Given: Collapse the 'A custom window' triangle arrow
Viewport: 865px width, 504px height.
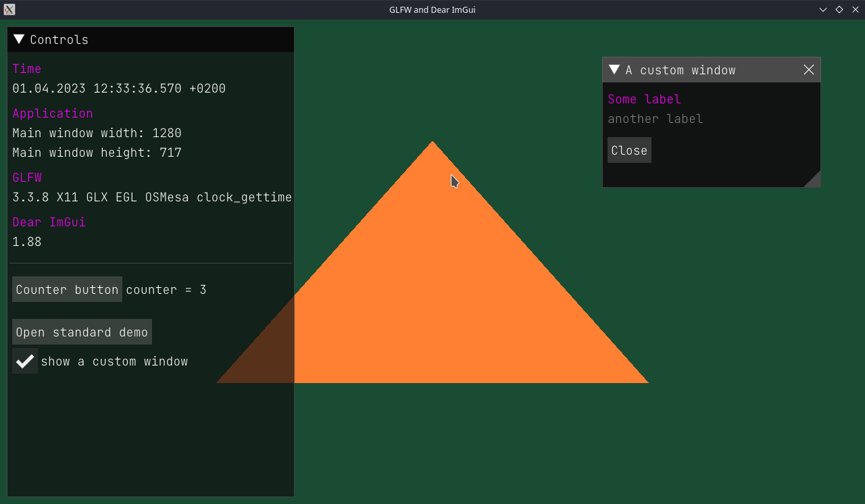Looking at the screenshot, I should (614, 70).
